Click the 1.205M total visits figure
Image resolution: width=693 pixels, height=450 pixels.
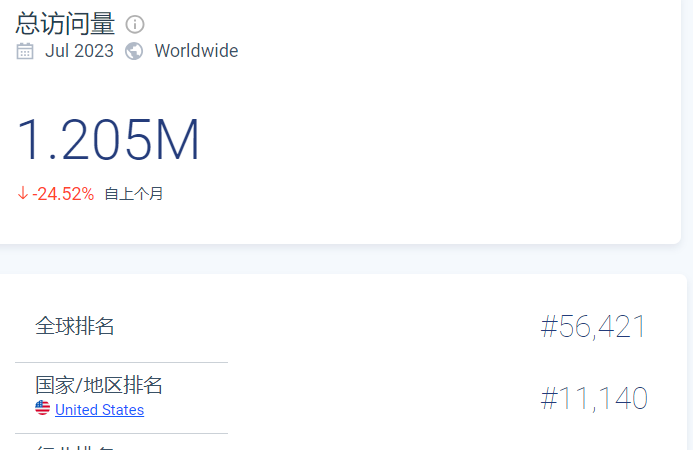click(108, 139)
